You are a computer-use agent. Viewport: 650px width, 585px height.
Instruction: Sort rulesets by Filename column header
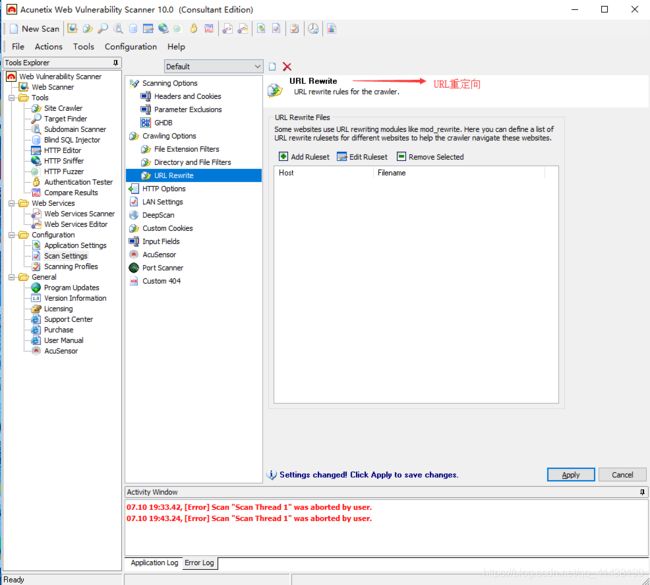pyautogui.click(x=459, y=173)
